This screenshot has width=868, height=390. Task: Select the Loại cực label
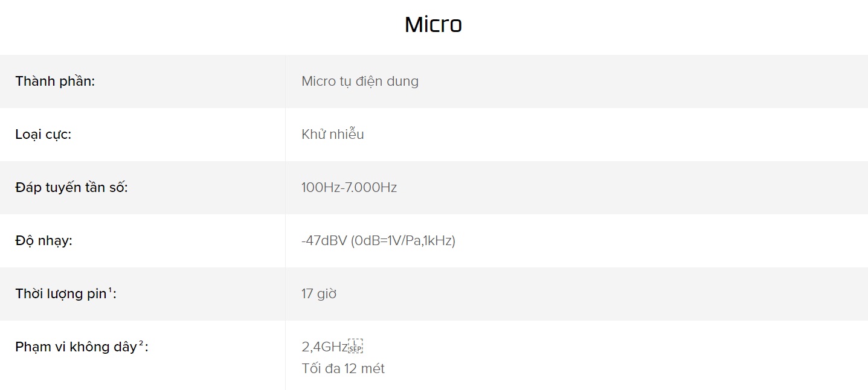(x=43, y=135)
